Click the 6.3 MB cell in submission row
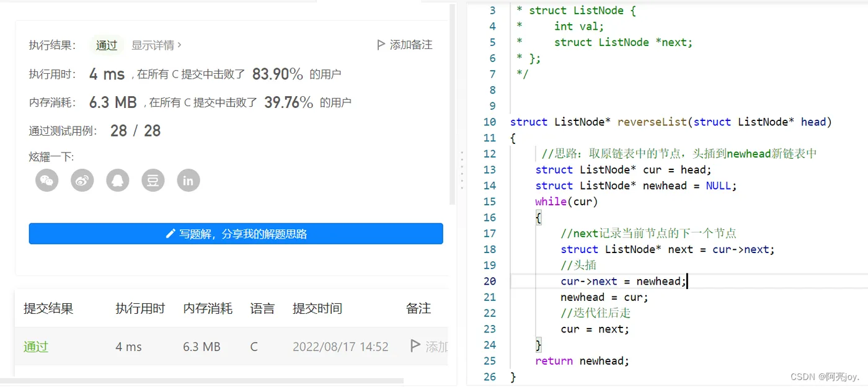The image size is (868, 387). pyautogui.click(x=201, y=347)
